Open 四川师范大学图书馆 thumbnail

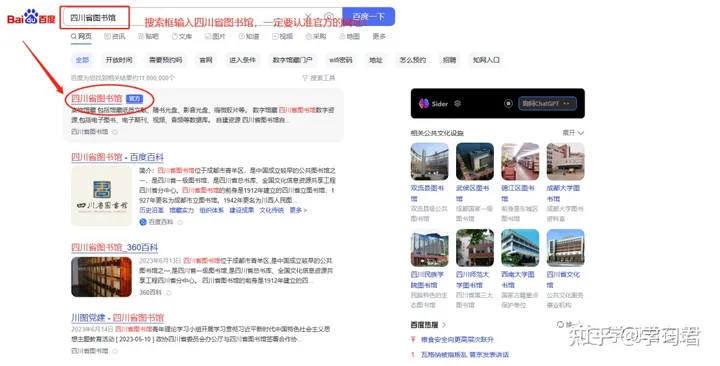pos(475,248)
